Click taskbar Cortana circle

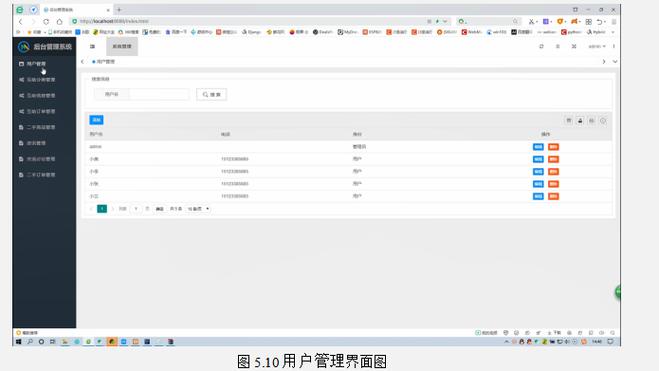pyautogui.click(x=41, y=342)
